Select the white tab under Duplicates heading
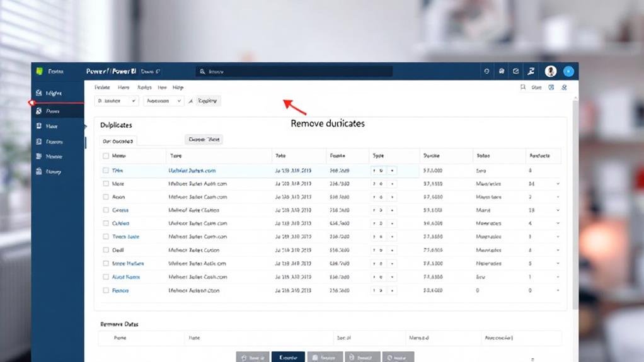Viewport: 644px width, 362px height. coord(118,141)
